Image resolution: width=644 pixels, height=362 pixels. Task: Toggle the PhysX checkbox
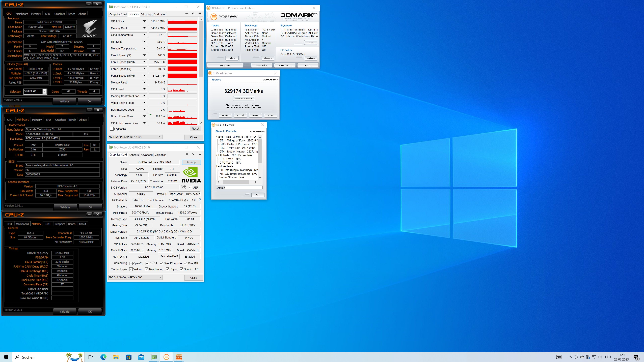(x=168, y=269)
